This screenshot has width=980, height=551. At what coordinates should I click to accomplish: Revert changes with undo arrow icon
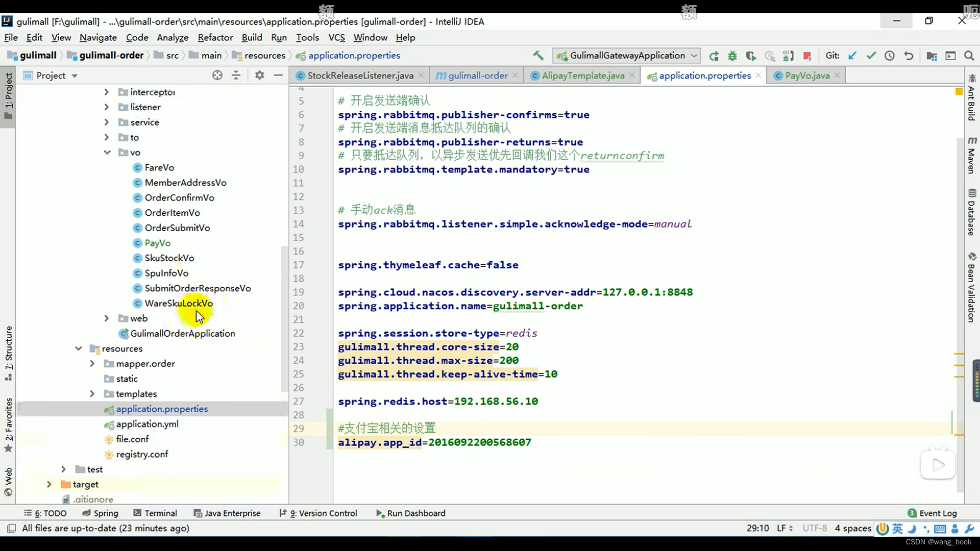coord(909,56)
